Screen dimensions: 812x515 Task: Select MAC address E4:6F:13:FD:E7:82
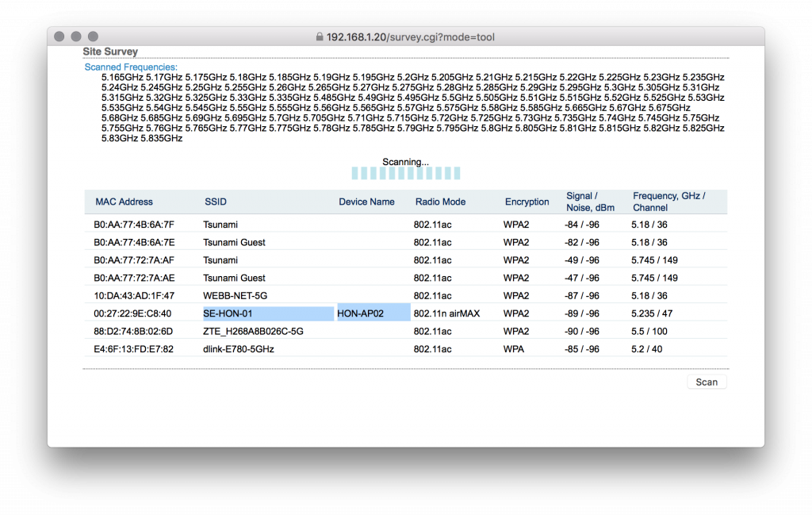pos(133,348)
